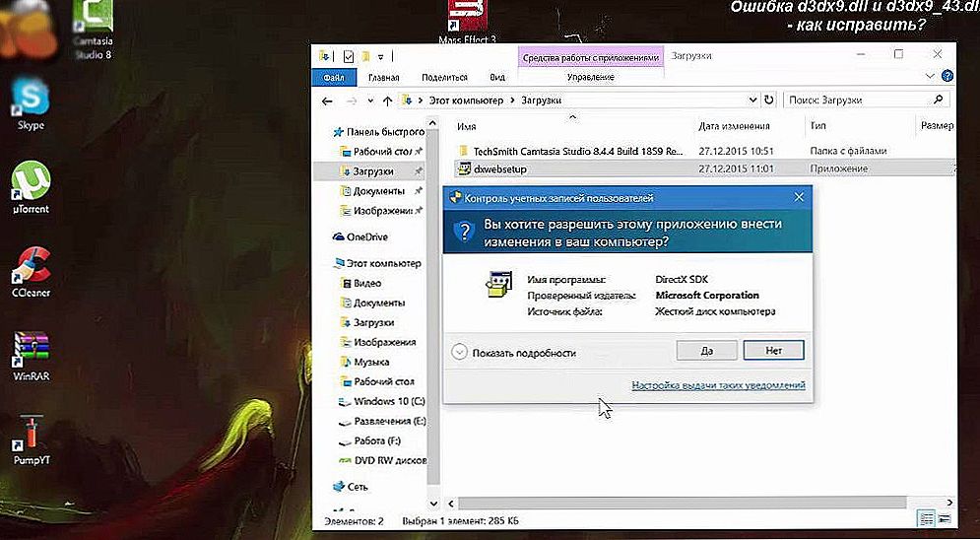Select Видео under Этот компьютер
Image resolution: width=980 pixels, height=540 pixels.
coord(360,283)
